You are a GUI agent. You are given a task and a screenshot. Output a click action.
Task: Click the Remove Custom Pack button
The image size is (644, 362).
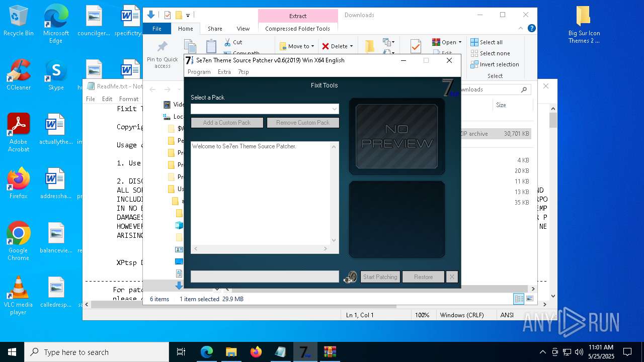pyautogui.click(x=303, y=123)
